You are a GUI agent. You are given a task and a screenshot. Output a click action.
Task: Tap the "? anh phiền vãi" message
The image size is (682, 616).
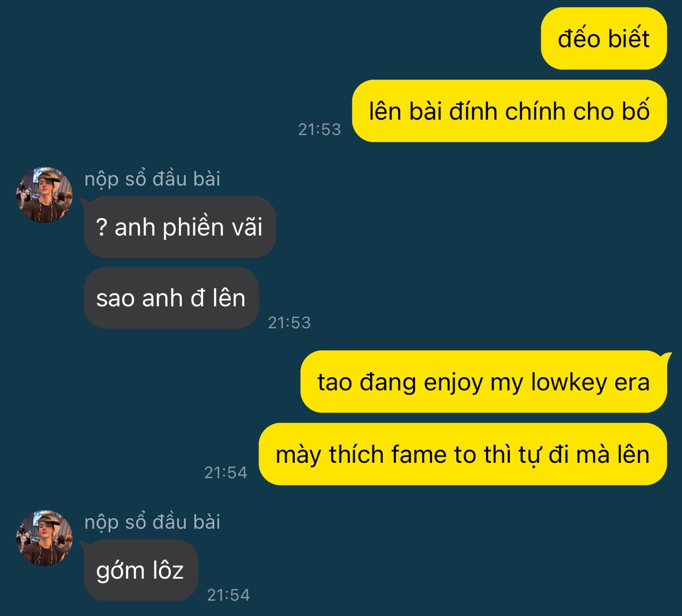(x=180, y=227)
